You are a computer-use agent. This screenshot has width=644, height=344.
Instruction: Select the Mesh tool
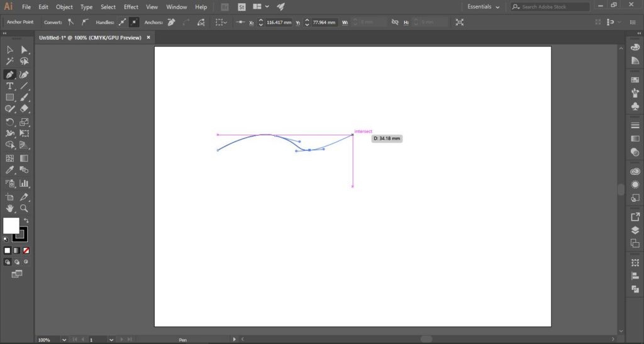(x=10, y=158)
